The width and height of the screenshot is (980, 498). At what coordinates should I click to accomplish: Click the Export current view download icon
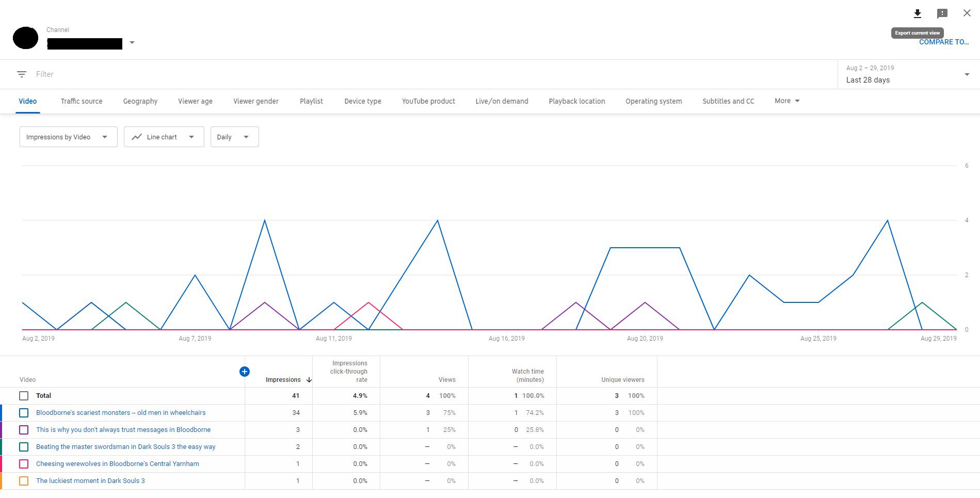pyautogui.click(x=917, y=13)
